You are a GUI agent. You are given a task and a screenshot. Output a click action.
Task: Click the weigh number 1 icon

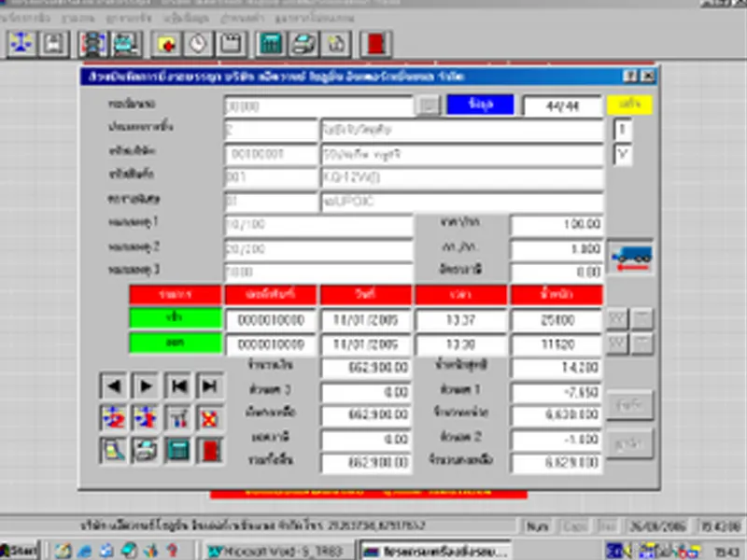pos(146,418)
